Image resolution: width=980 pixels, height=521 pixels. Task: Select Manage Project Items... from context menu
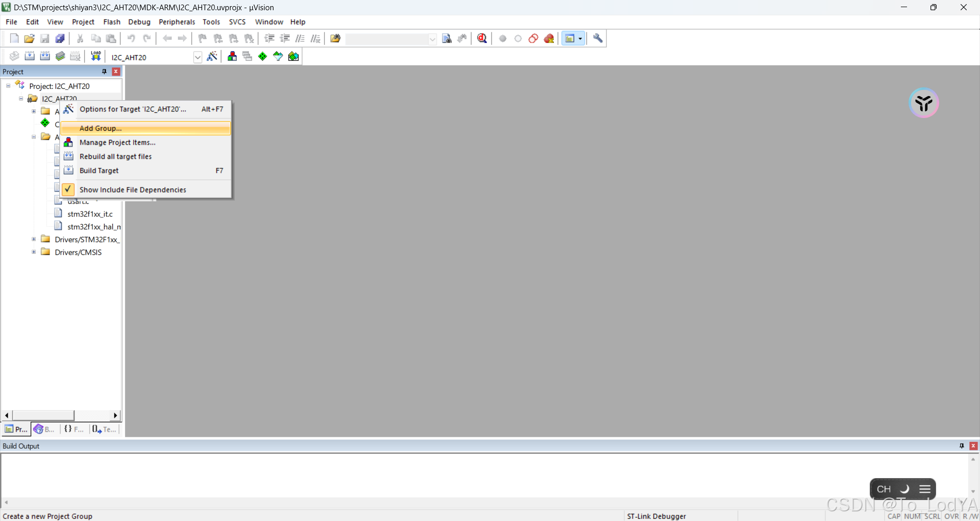click(146, 143)
